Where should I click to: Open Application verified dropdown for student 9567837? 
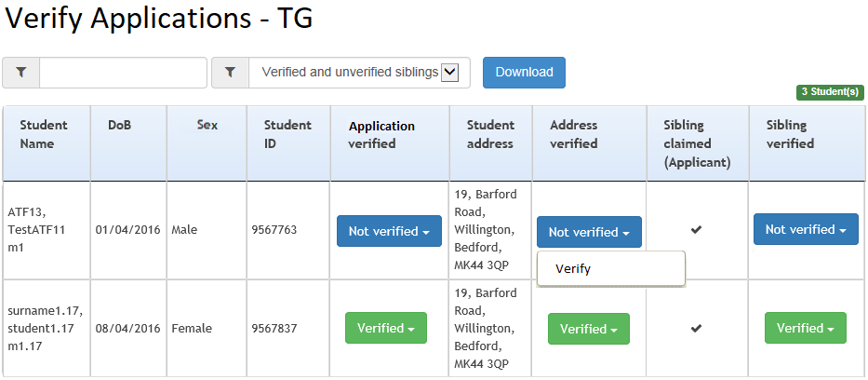tap(386, 328)
